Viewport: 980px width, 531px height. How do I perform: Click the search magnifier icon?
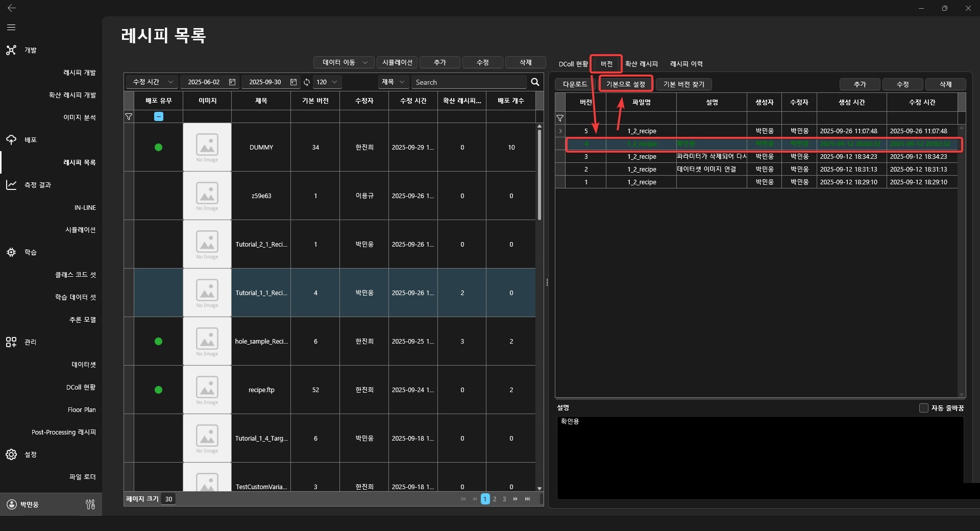(535, 82)
